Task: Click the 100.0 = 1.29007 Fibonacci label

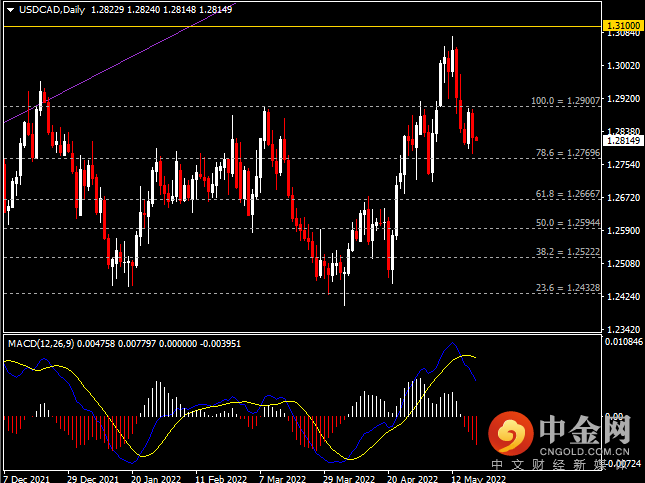Action: pyautogui.click(x=564, y=102)
